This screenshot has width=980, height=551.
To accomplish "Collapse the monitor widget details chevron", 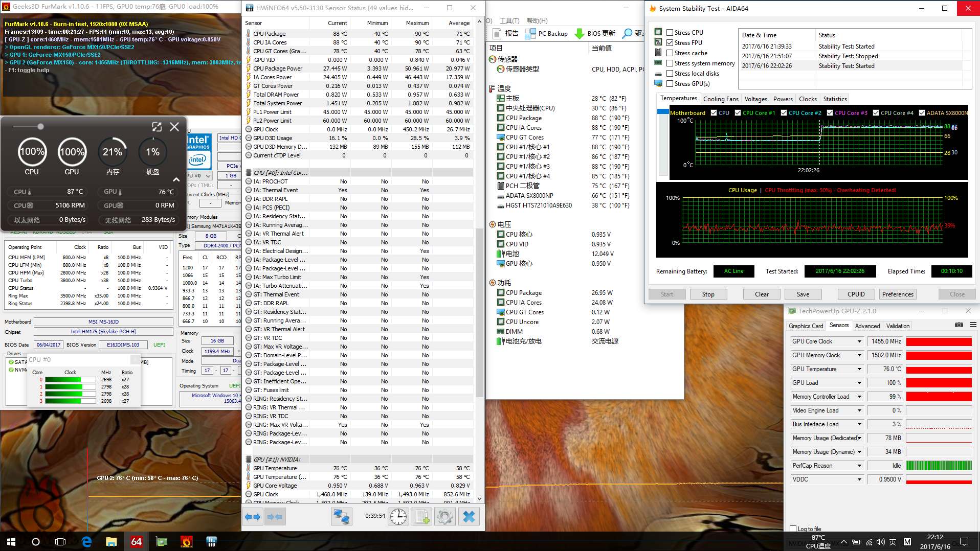I will [176, 179].
